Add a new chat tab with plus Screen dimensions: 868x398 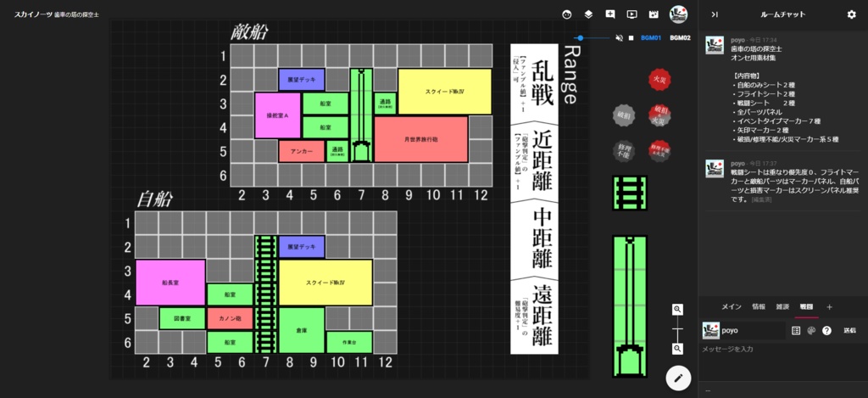pyautogui.click(x=829, y=307)
